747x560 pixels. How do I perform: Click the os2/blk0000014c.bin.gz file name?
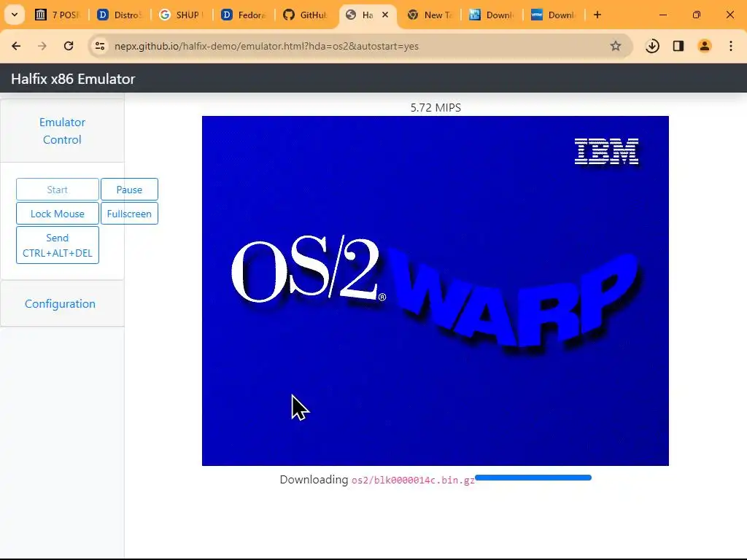[x=413, y=480]
